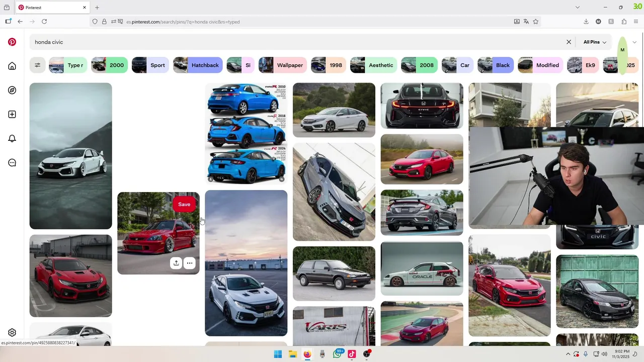Toggle volume icon in system tray
This screenshot has width=644, height=362.
click(604, 354)
